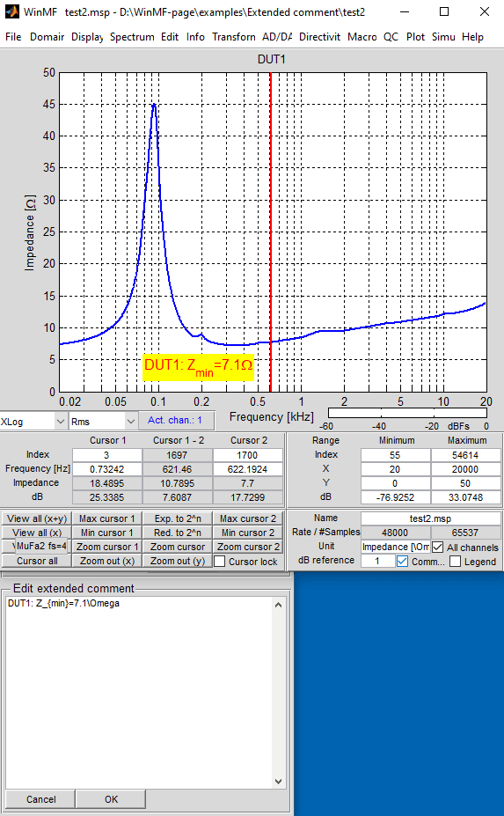
Task: Expand the Rms mode dropdown
Action: 102,422
